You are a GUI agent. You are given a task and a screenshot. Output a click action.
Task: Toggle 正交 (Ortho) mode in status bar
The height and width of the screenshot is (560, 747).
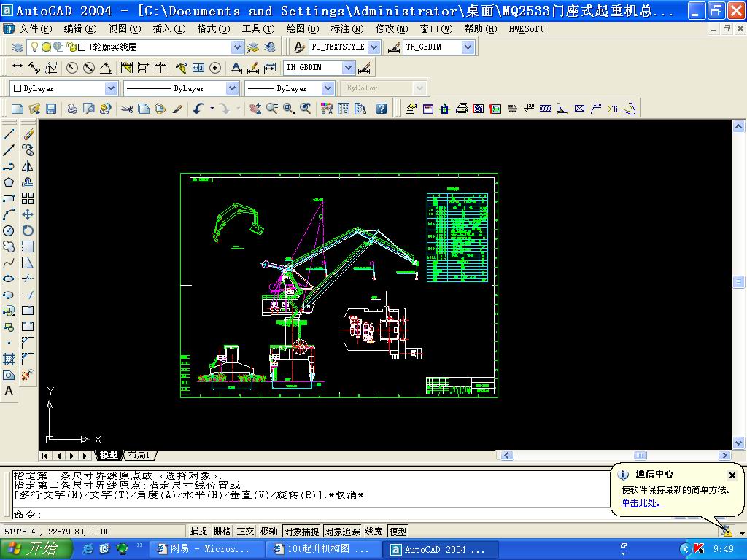(245, 532)
